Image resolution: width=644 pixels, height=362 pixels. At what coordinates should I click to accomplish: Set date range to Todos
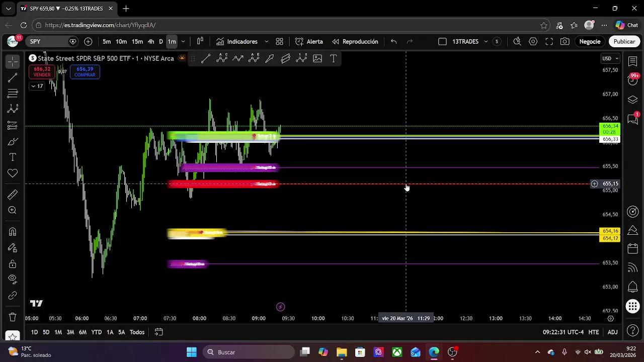tap(137, 332)
